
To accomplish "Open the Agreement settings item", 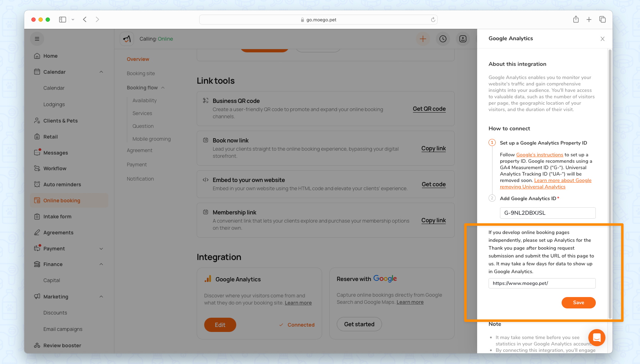I will tap(139, 150).
